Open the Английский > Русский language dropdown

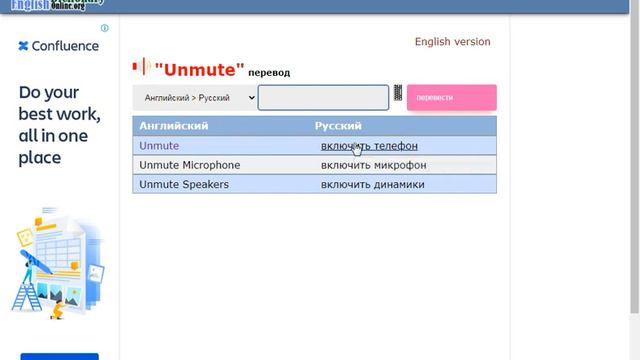(x=195, y=98)
